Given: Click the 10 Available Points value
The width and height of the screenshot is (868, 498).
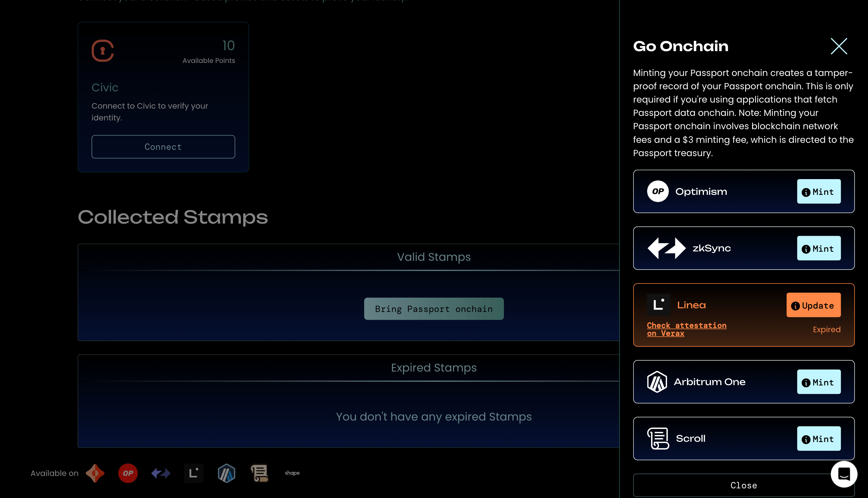Looking at the screenshot, I should pyautogui.click(x=228, y=45).
